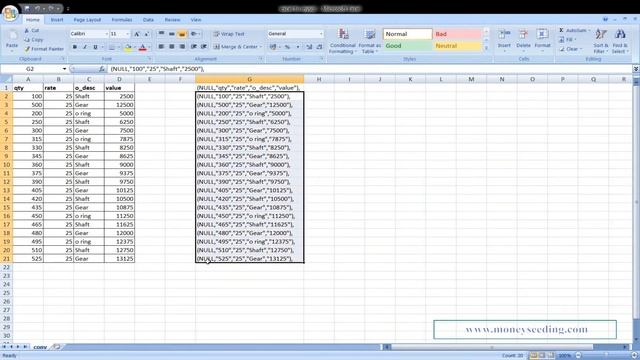Toggle Wrap Text
640x360 pixels.
coord(229,34)
